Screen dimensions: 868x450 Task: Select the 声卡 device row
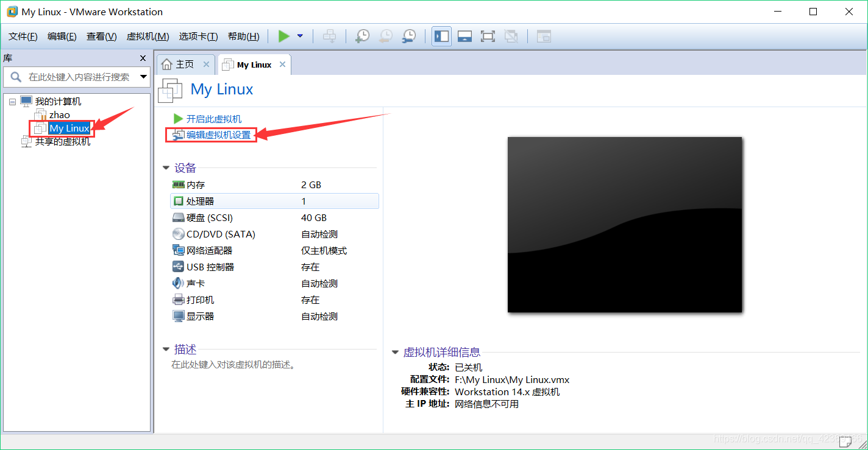pos(274,283)
